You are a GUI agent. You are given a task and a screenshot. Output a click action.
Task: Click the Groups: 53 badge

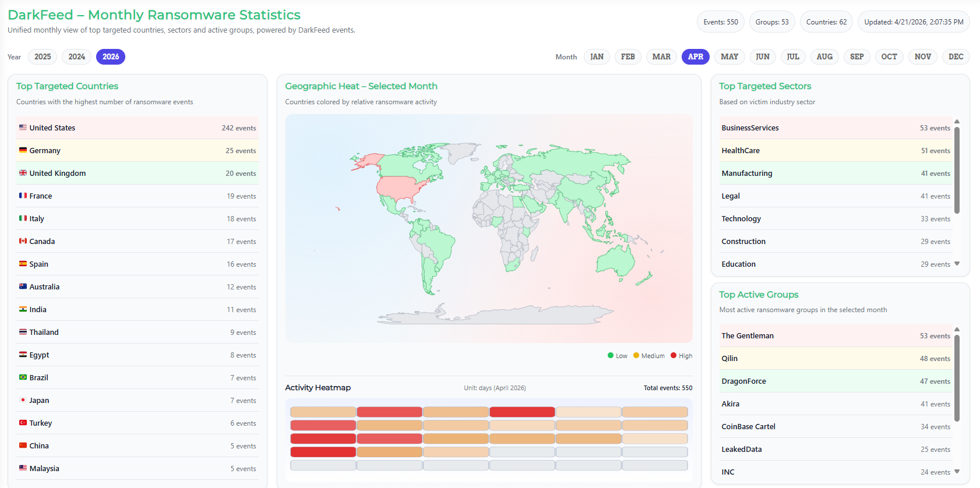click(x=772, y=22)
